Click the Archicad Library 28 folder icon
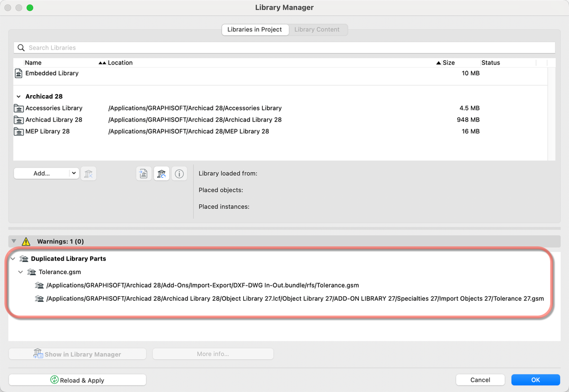The image size is (569, 392). (18, 120)
